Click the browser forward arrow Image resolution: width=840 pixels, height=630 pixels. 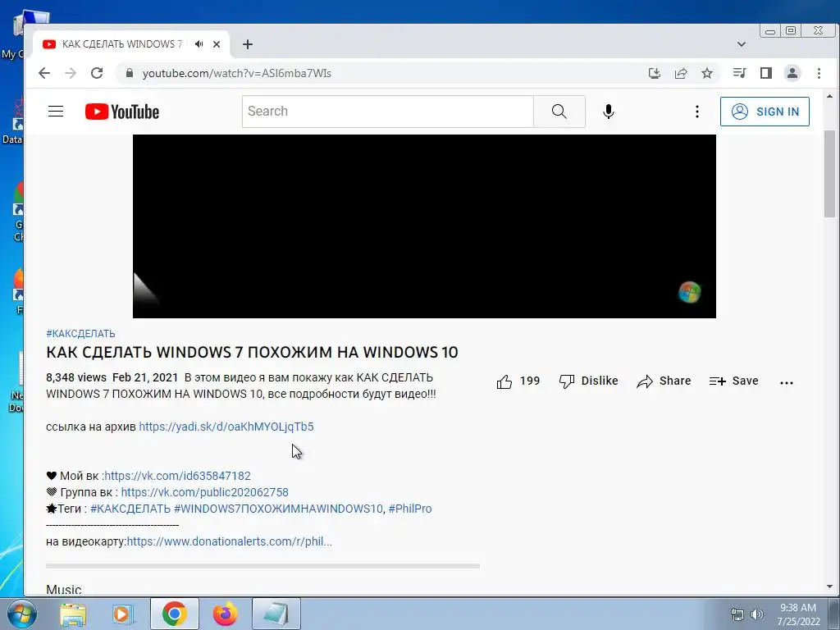point(71,73)
